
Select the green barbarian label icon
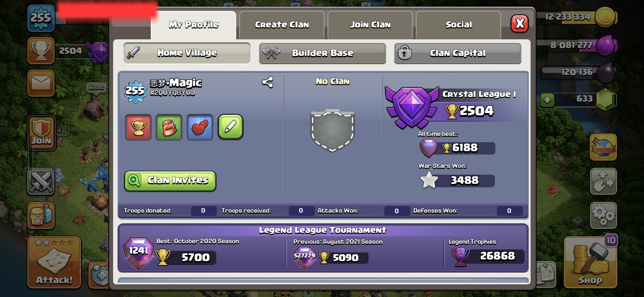point(169,127)
